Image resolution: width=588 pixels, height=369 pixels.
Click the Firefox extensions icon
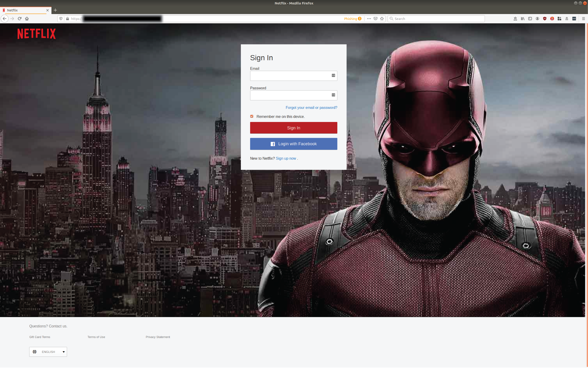coord(559,18)
